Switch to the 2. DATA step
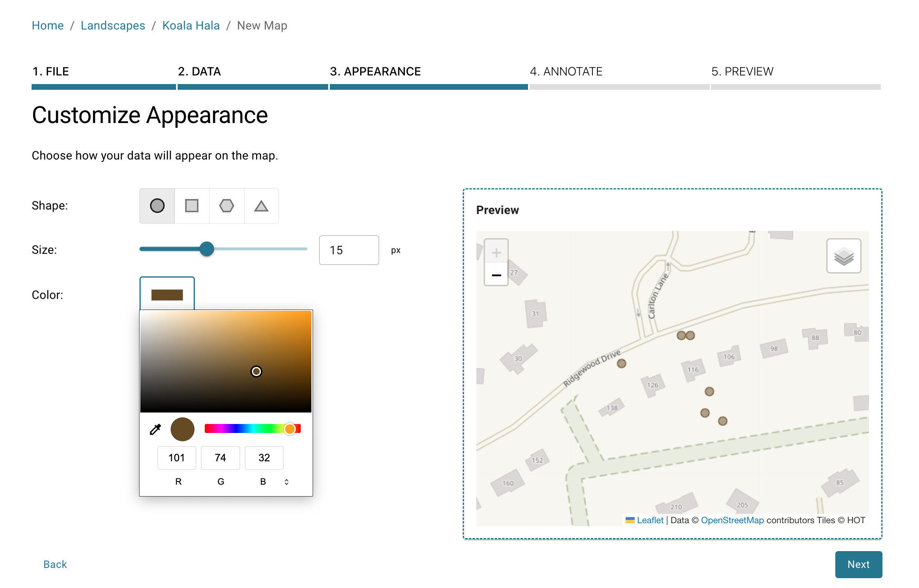This screenshot has width=919, height=588. (x=200, y=71)
